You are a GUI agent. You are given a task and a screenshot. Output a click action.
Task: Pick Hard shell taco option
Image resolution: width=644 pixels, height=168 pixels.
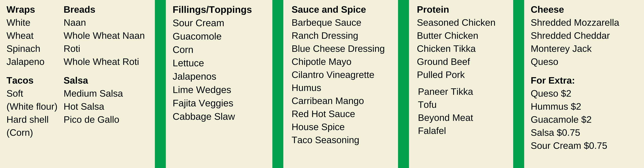click(28, 120)
